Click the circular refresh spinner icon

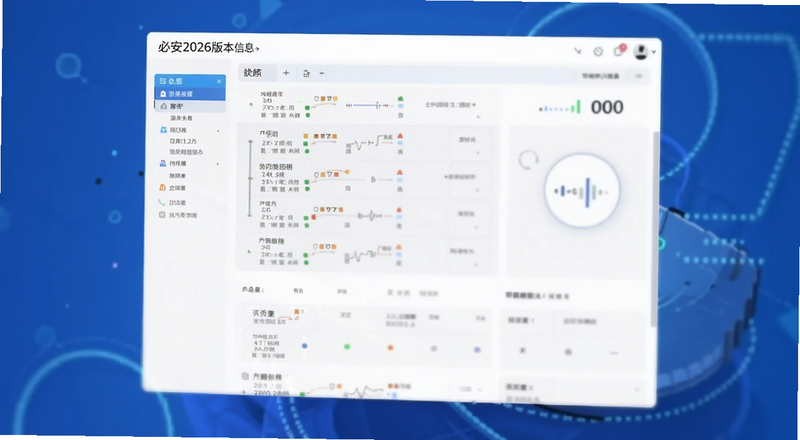(x=528, y=160)
